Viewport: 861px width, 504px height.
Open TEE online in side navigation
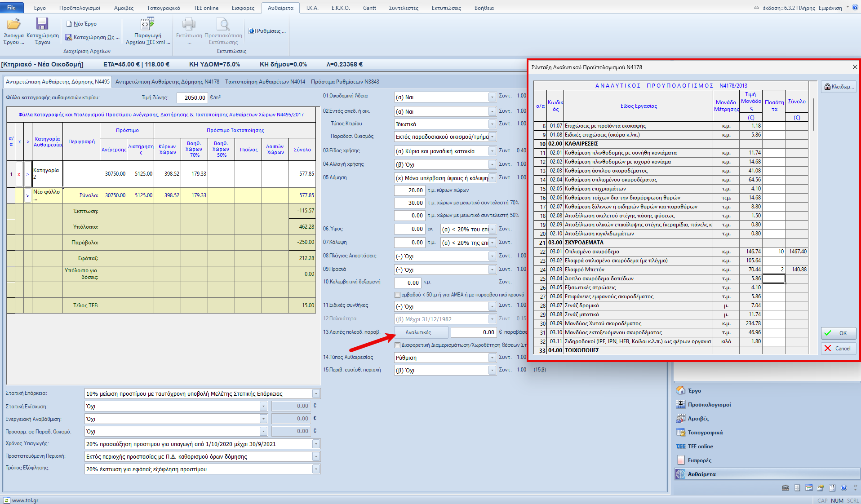[x=700, y=447]
